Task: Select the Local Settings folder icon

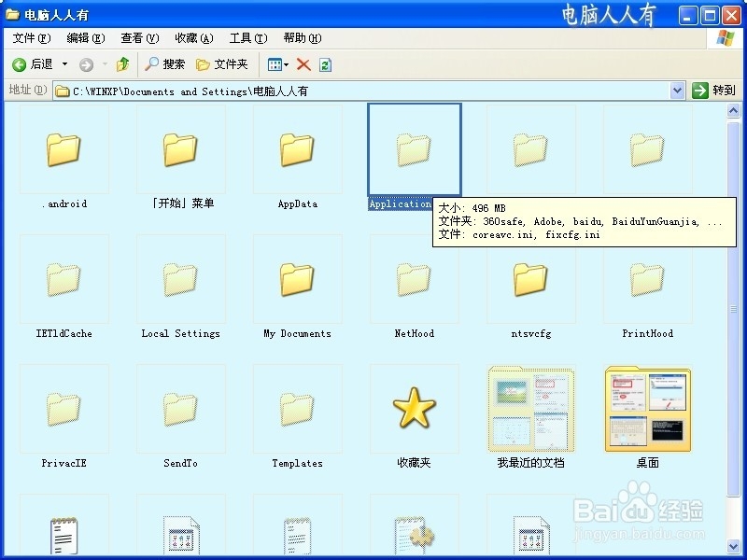Action: 180,279
